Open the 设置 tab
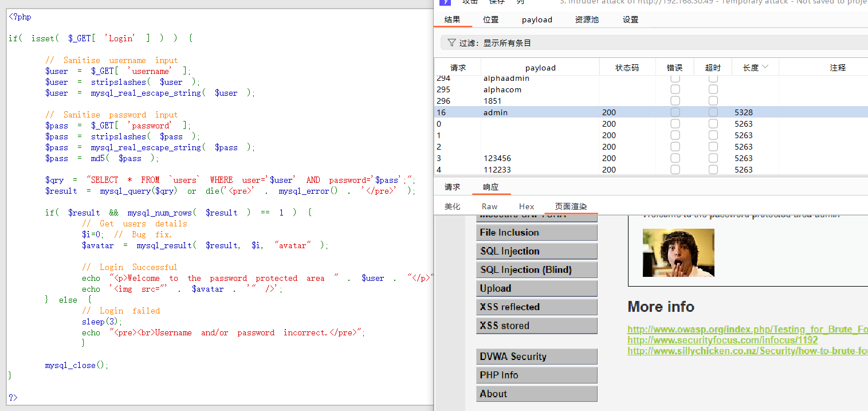 [630, 19]
